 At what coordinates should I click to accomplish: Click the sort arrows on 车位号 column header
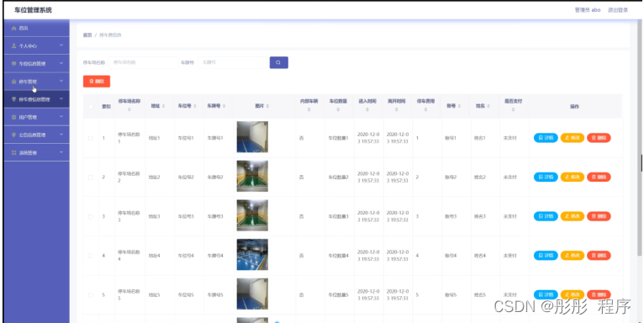point(196,106)
